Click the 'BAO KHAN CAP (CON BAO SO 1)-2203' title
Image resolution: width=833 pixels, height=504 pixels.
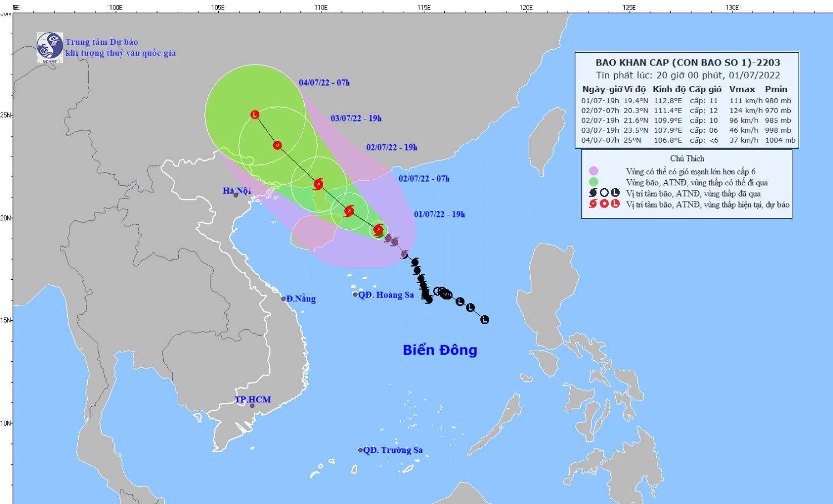coord(688,63)
